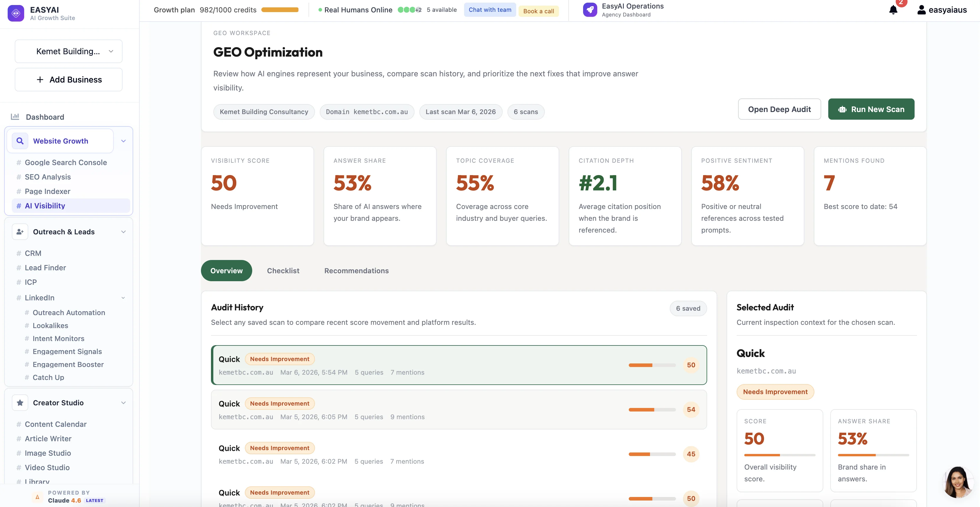Collapse the Website Growth section chevron
This screenshot has width=980, height=507.
(x=123, y=141)
